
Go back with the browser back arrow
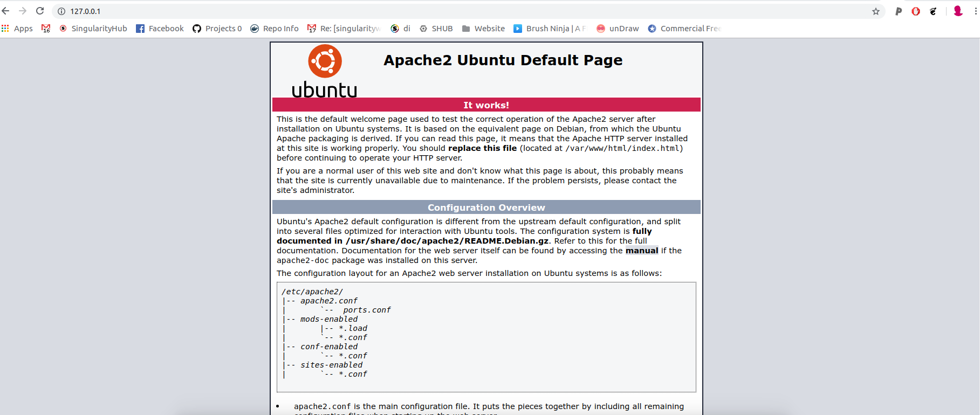(5, 11)
